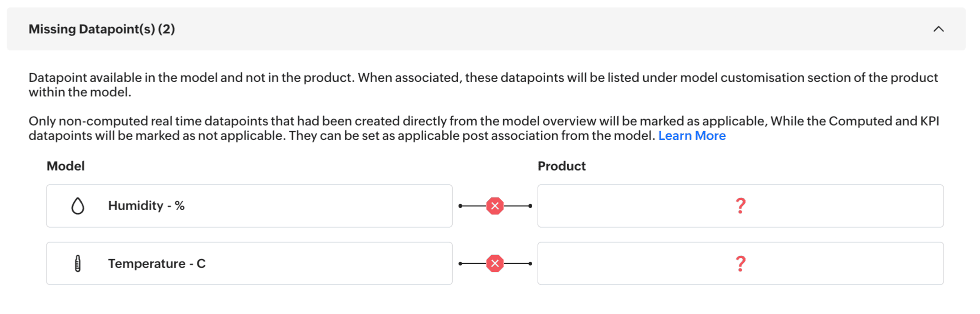Click red X on Temperature connector

(x=495, y=263)
